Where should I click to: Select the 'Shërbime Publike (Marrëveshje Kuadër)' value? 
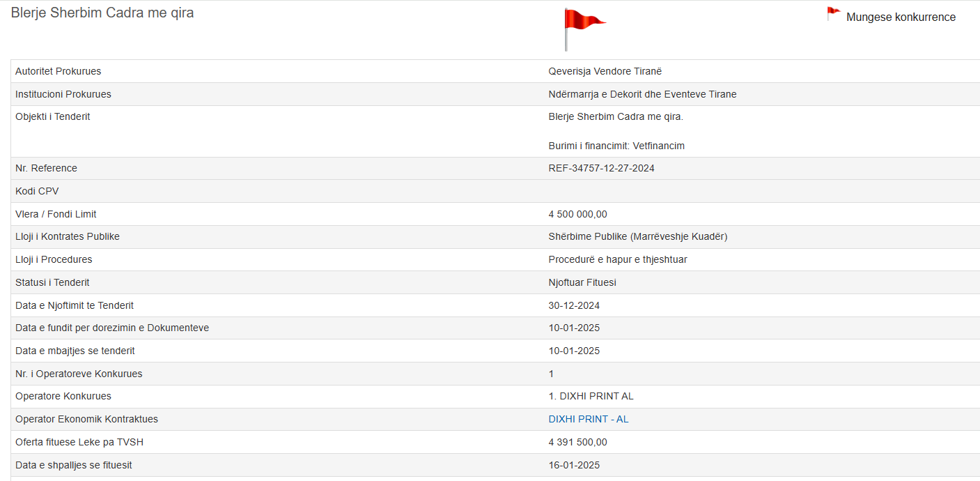[637, 236]
